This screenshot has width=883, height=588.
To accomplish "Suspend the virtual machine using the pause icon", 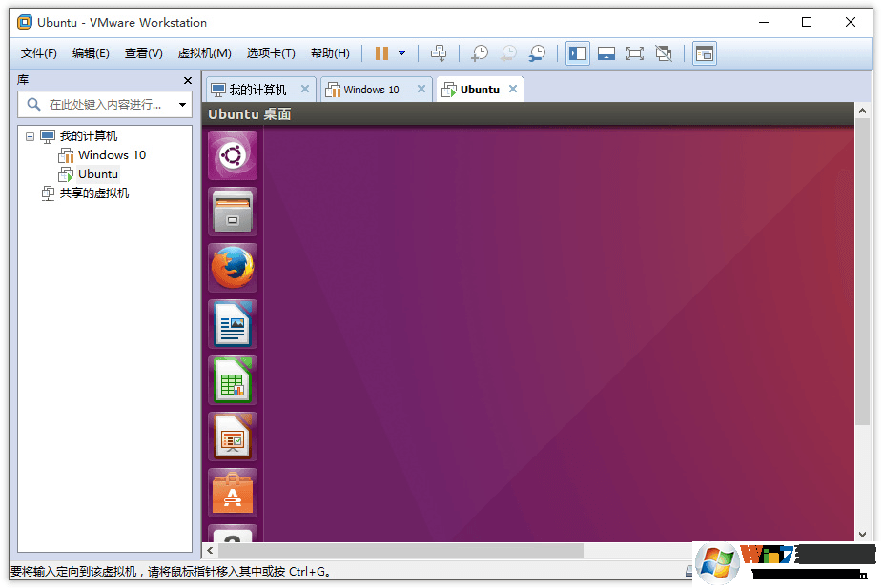I will click(x=382, y=52).
